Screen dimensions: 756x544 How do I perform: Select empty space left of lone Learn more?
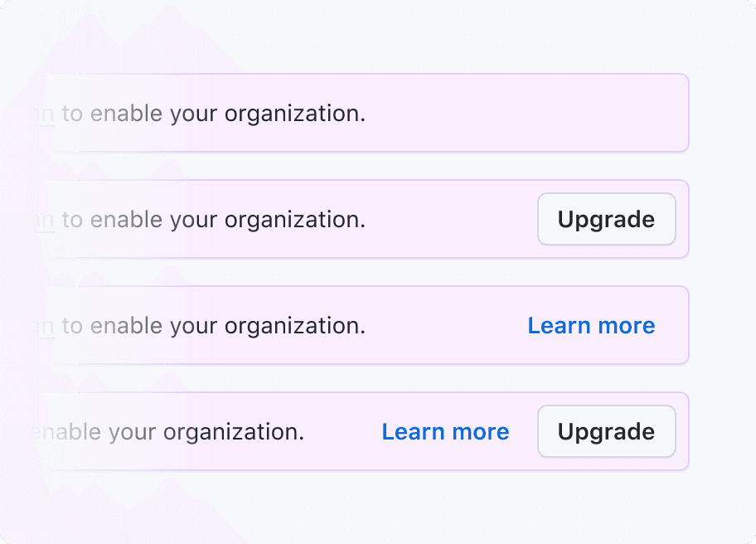447,326
